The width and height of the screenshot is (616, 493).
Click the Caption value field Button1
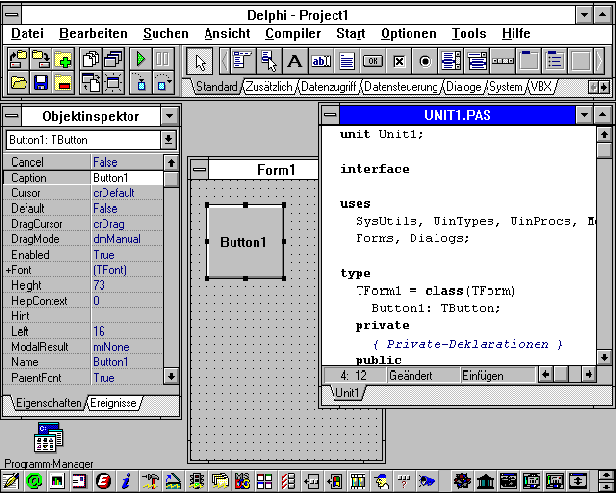click(126, 178)
